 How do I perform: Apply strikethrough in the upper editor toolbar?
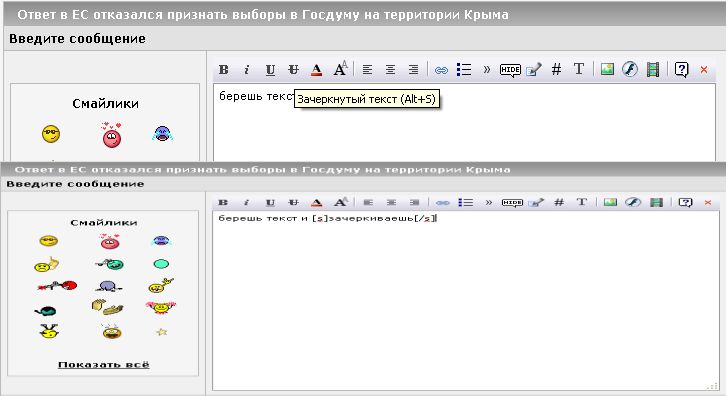[x=293, y=69]
